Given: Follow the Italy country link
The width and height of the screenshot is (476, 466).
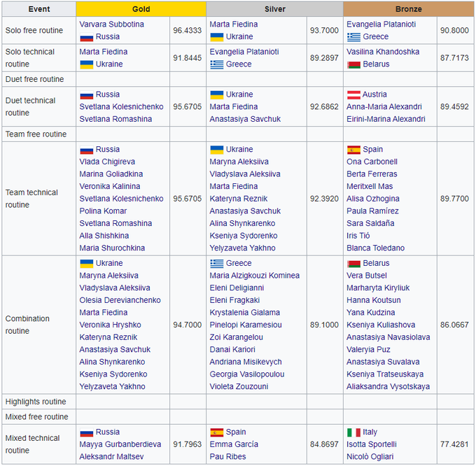Looking at the screenshot, I should click(x=370, y=432).
